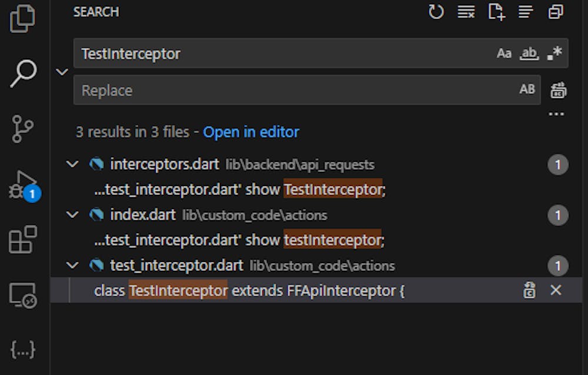
Task: Collapse the index.dart results group
Action: 72,215
